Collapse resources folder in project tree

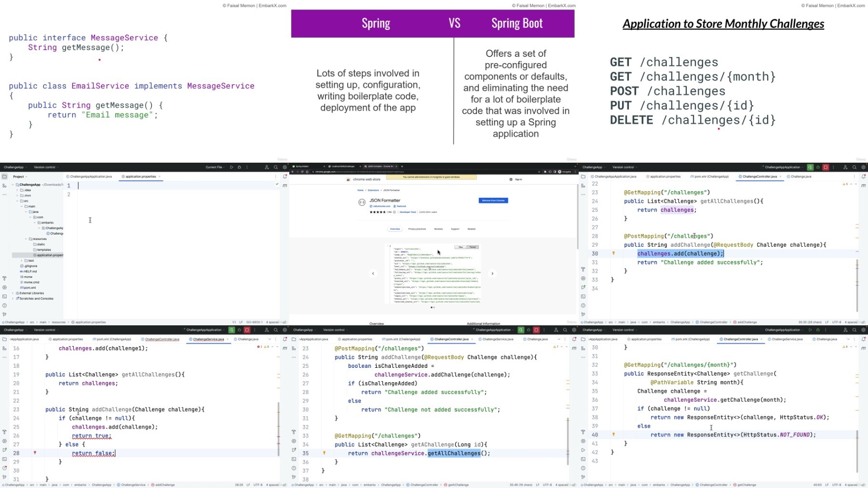pos(26,239)
